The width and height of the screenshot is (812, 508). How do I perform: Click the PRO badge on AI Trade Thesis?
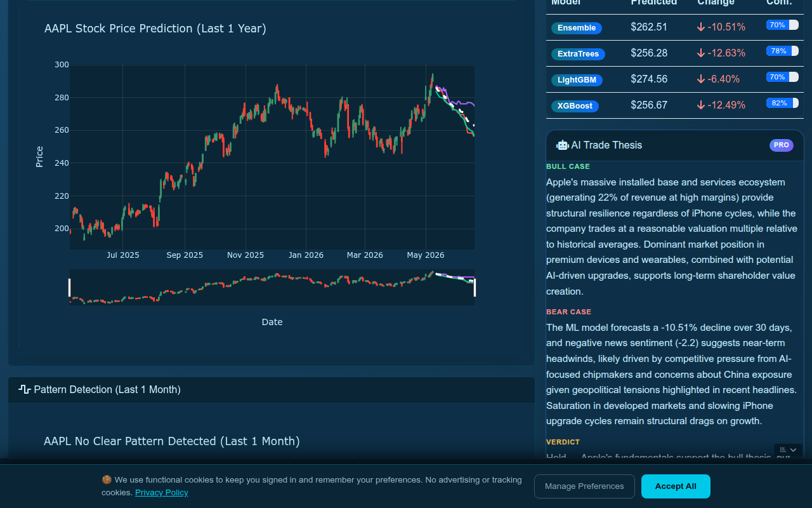click(x=782, y=145)
